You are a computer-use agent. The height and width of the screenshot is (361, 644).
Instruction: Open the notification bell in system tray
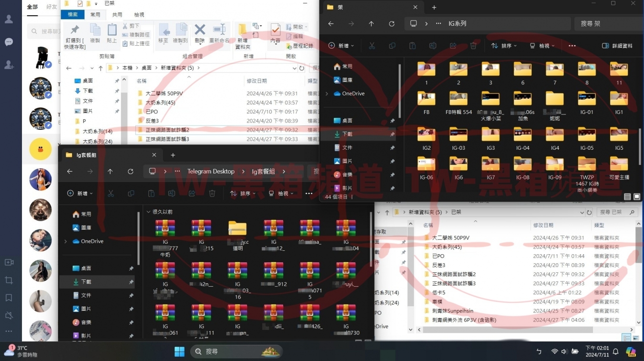click(615, 352)
